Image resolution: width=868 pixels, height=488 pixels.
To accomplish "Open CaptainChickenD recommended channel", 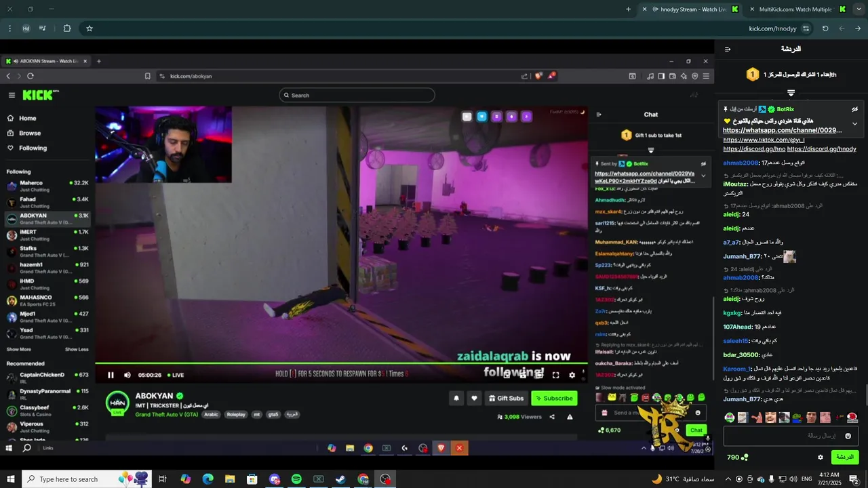I will point(47,378).
